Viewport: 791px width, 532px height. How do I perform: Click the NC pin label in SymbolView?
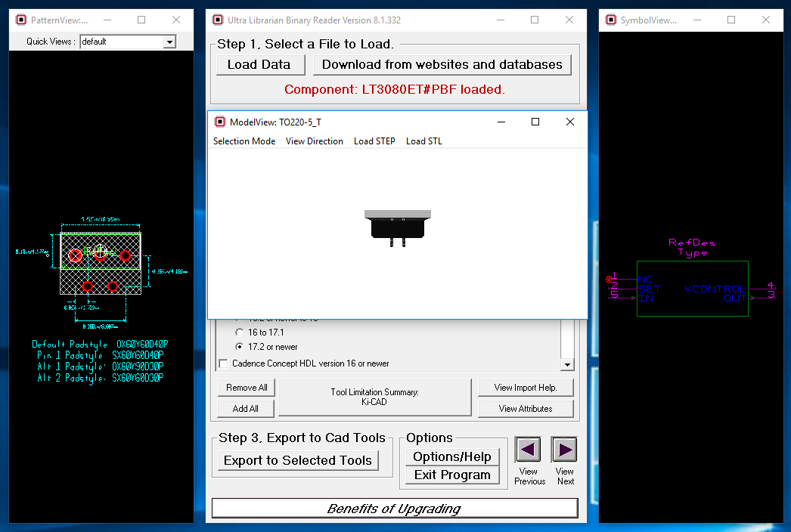tap(645, 280)
